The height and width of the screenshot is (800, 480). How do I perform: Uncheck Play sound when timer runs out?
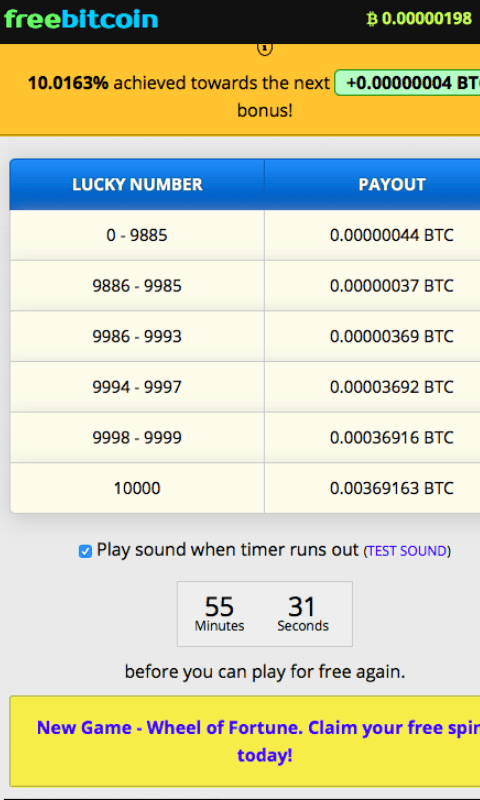click(x=85, y=551)
